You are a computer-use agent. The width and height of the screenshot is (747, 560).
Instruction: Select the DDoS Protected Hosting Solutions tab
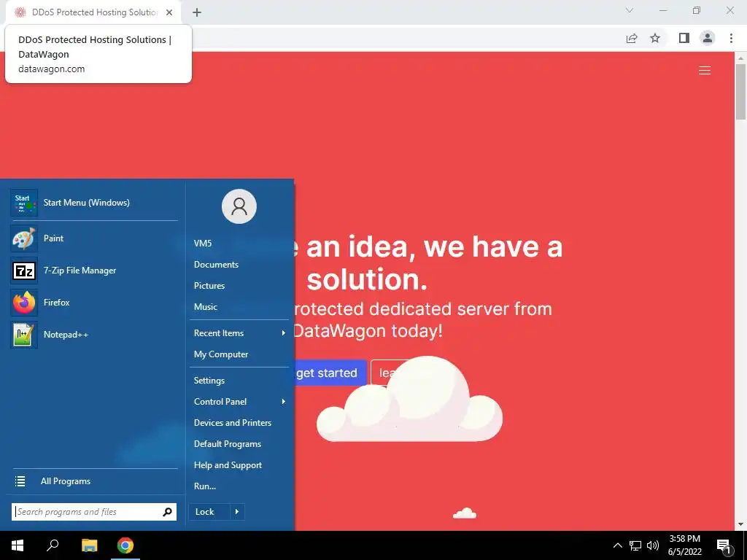click(94, 12)
